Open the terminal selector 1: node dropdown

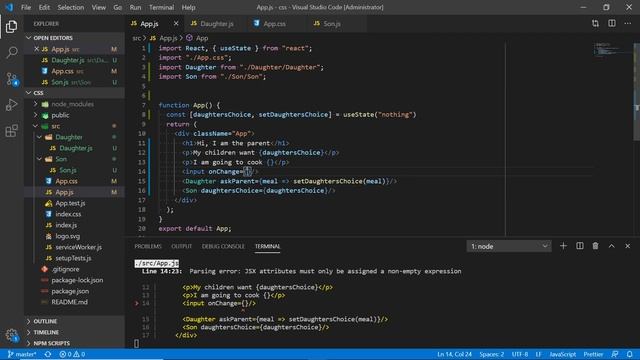click(509, 246)
